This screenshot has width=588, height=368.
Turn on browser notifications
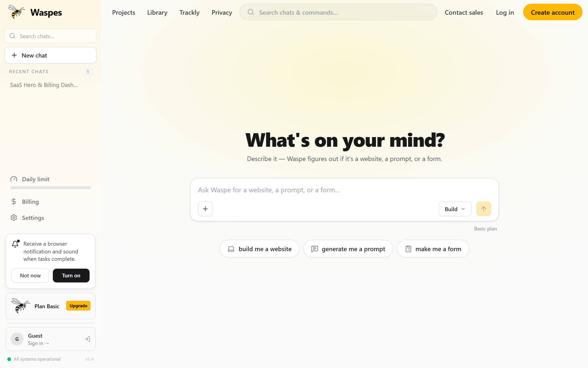pos(71,276)
